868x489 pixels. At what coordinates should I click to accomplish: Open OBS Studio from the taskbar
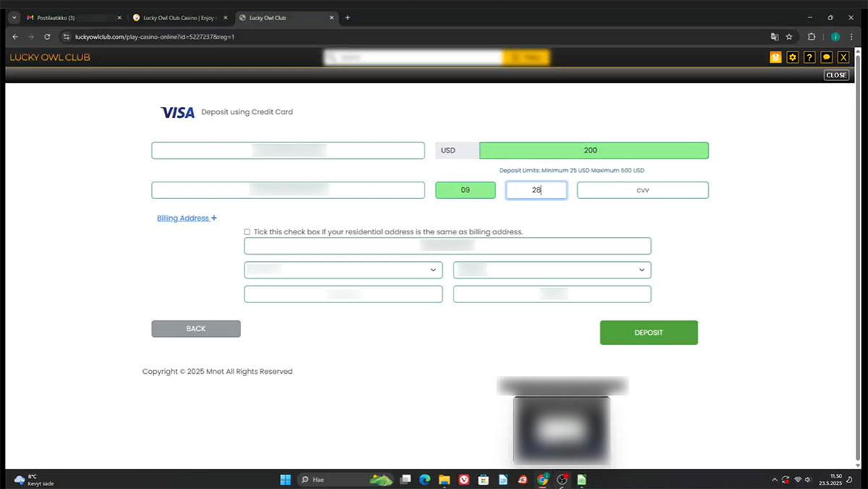(562, 479)
